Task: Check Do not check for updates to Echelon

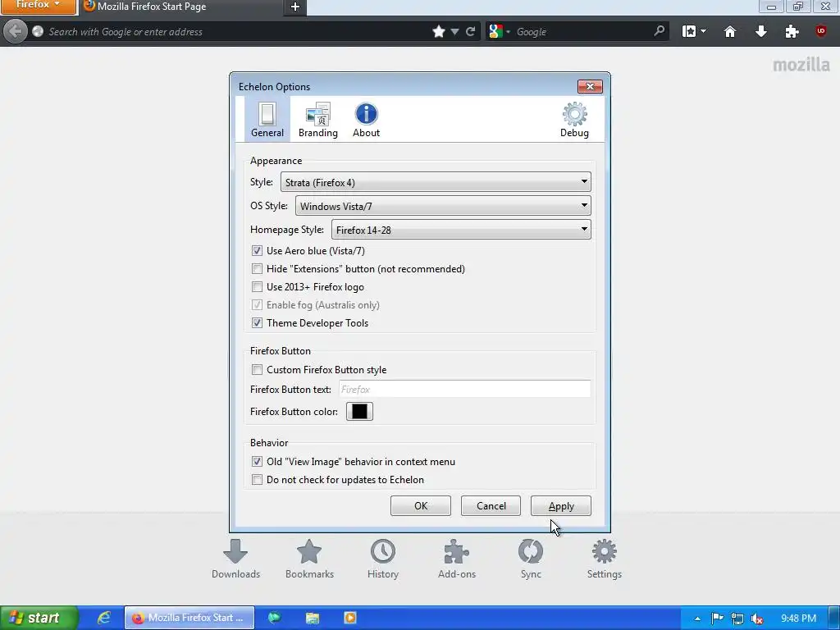Action: 257,479
